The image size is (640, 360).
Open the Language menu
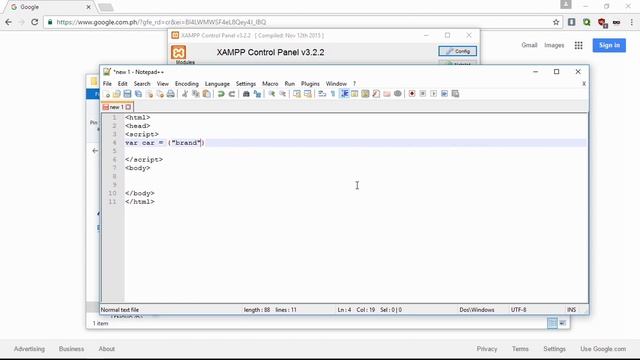pyautogui.click(x=217, y=84)
